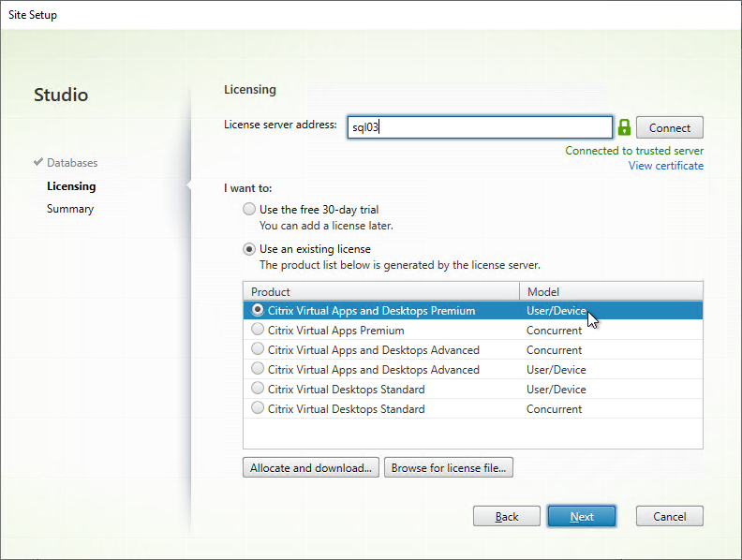Choose Citrix Virtual Desktops Standard Concurrent radio
The width and height of the screenshot is (742, 560).
click(x=258, y=407)
